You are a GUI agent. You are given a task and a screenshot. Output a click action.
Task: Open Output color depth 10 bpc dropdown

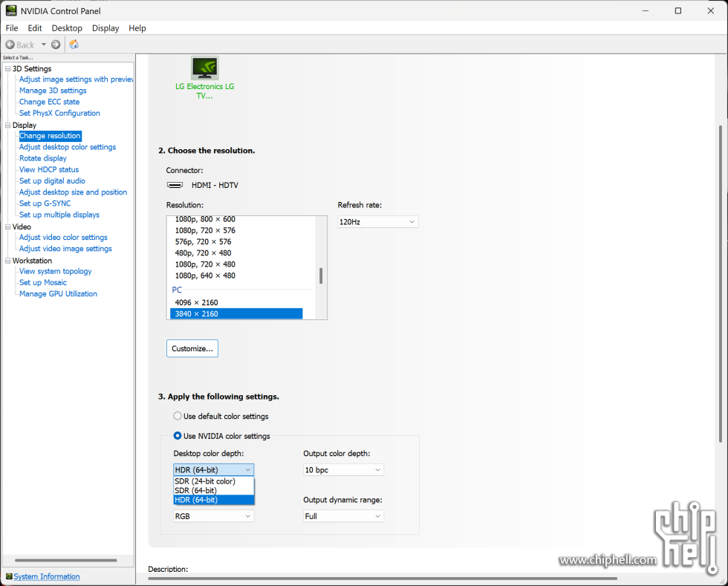[343, 470]
